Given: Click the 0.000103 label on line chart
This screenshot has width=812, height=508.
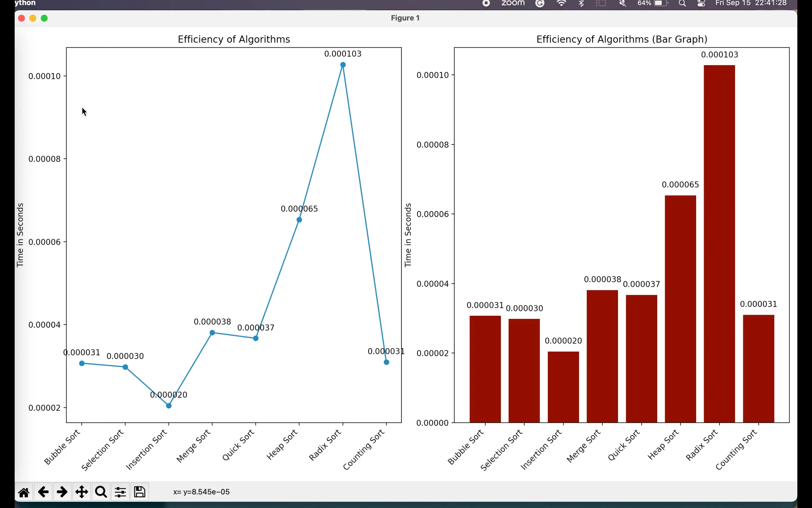Looking at the screenshot, I should 343,54.
